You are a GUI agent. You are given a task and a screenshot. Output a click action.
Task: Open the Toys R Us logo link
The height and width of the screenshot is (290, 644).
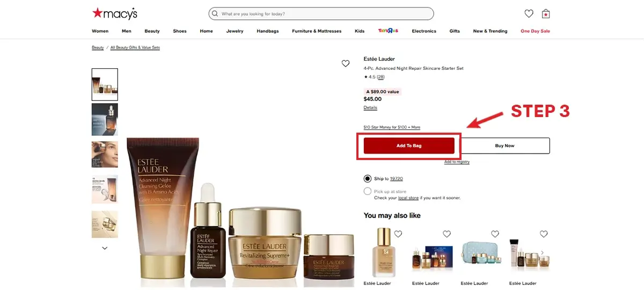(388, 31)
